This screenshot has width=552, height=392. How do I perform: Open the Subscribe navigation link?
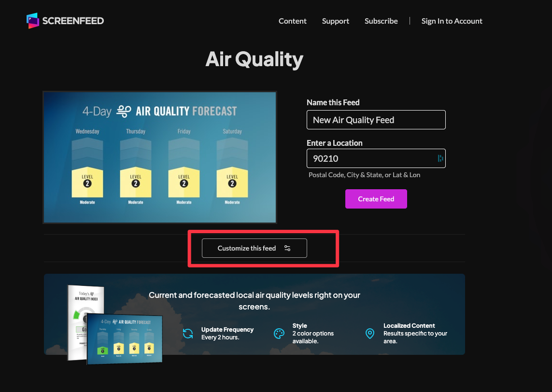(x=381, y=21)
